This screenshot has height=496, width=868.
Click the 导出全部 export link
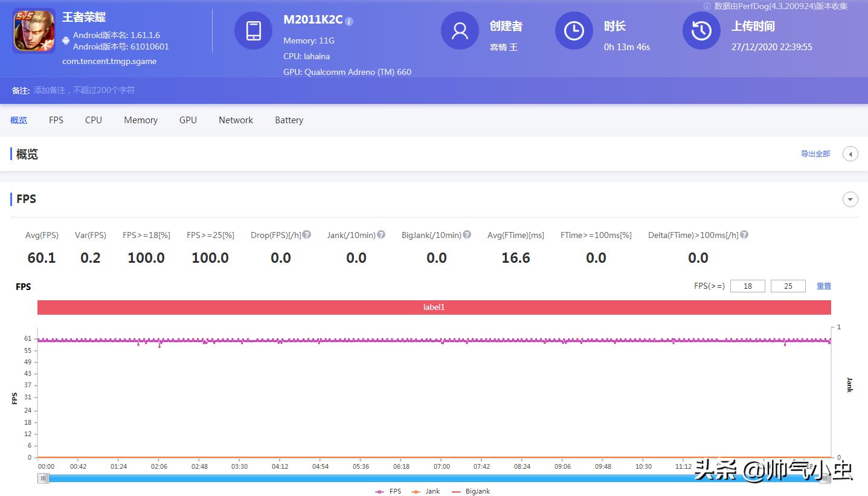(x=815, y=153)
